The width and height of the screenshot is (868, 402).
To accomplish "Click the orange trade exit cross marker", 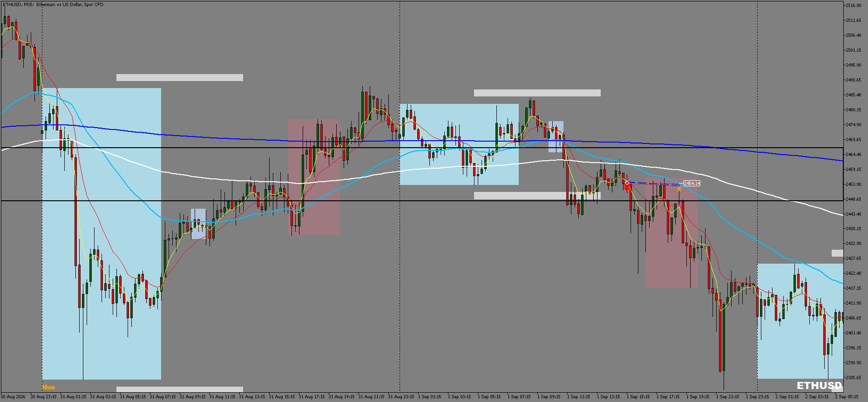I will pos(679,189).
